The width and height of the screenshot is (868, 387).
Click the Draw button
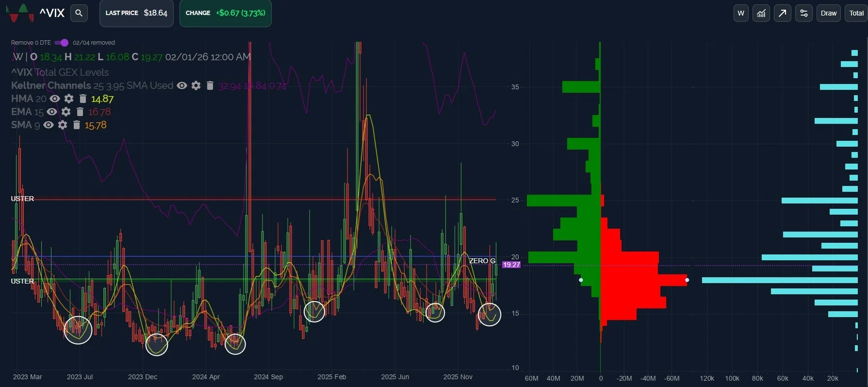click(x=829, y=13)
